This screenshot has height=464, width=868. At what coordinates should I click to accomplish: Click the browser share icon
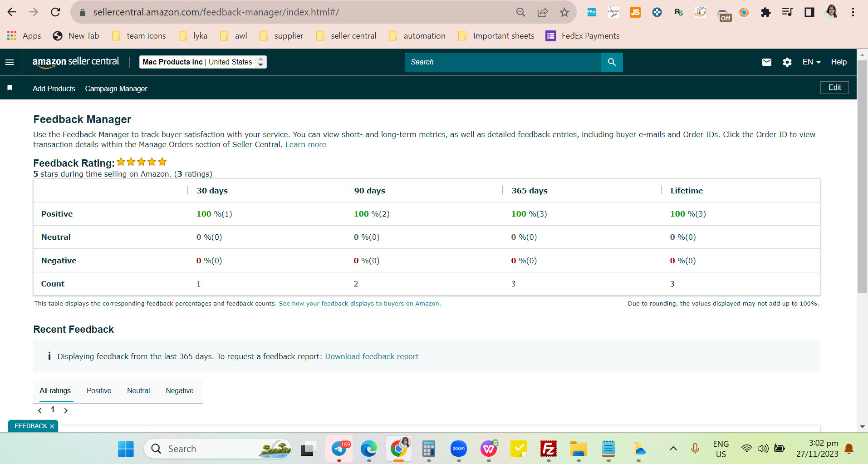point(543,12)
